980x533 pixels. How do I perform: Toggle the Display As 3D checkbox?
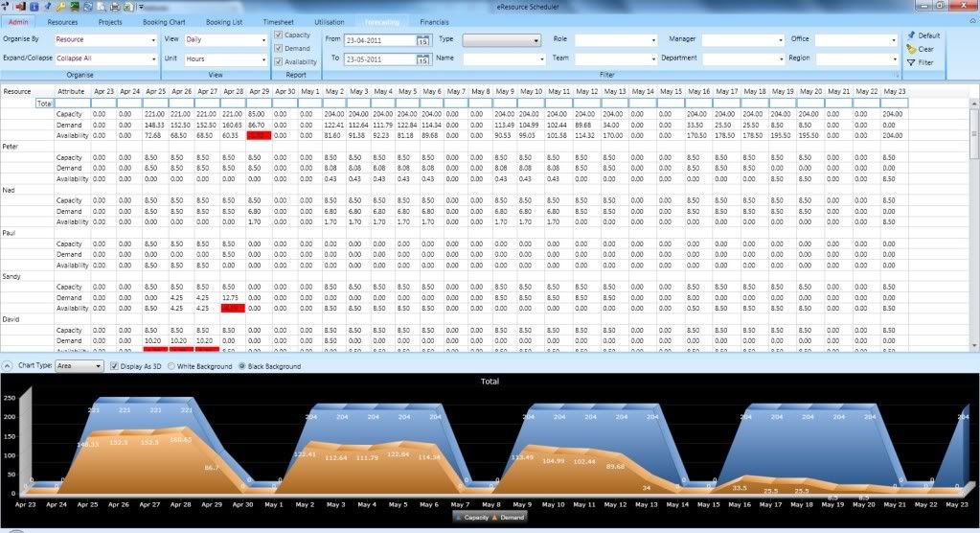(x=114, y=366)
